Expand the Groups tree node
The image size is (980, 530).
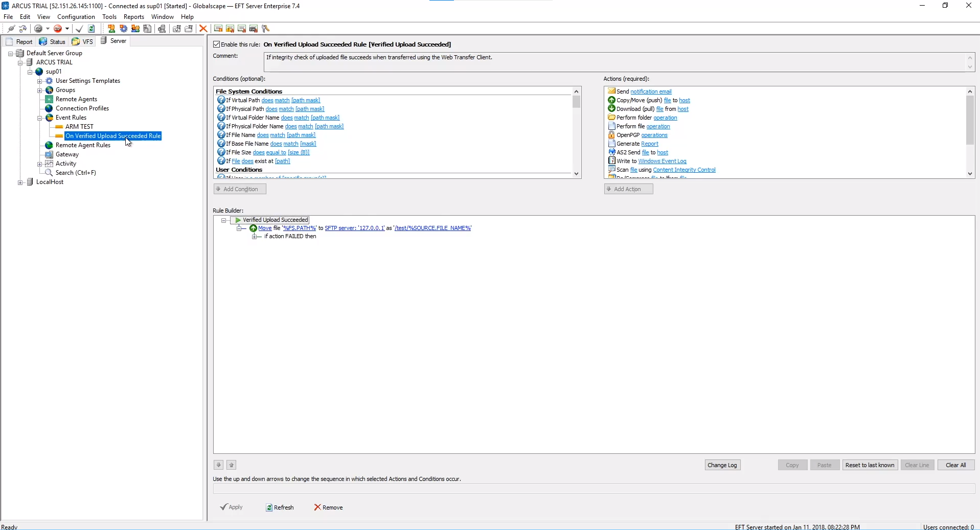[39, 90]
